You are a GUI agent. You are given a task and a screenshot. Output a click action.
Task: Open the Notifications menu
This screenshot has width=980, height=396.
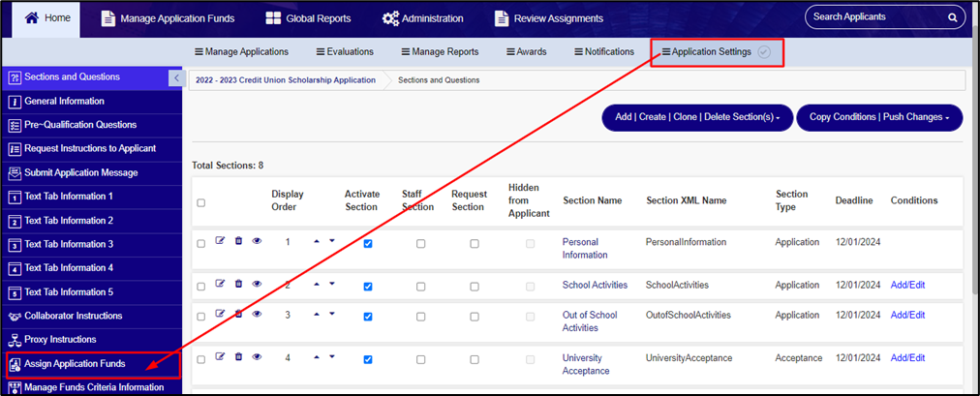click(x=604, y=52)
